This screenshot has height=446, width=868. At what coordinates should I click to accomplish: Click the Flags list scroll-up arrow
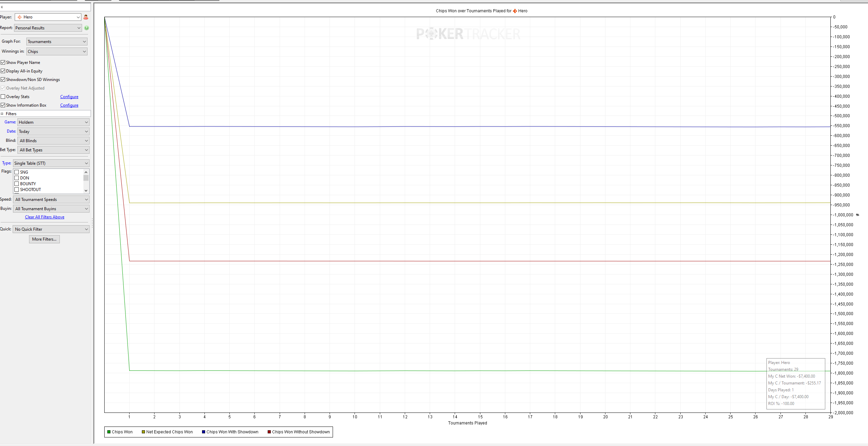86,172
